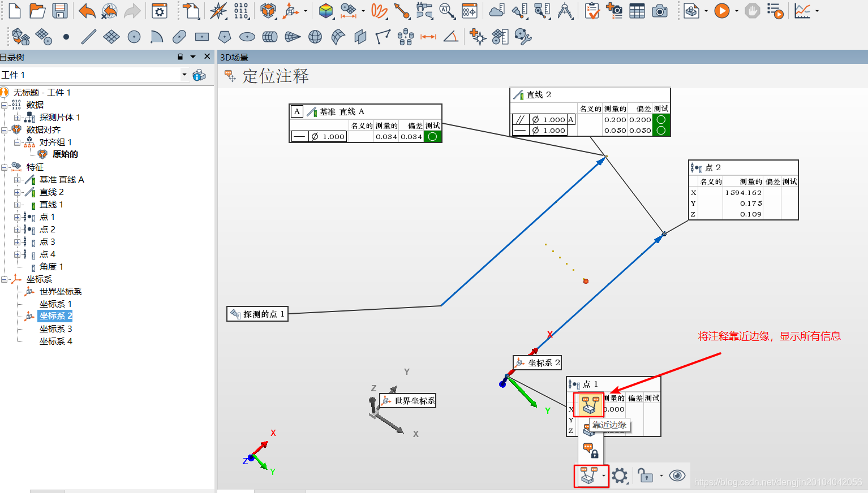This screenshot has width=868, height=493.
Task: Select 对齐组 1 in the tree
Action: tap(55, 142)
